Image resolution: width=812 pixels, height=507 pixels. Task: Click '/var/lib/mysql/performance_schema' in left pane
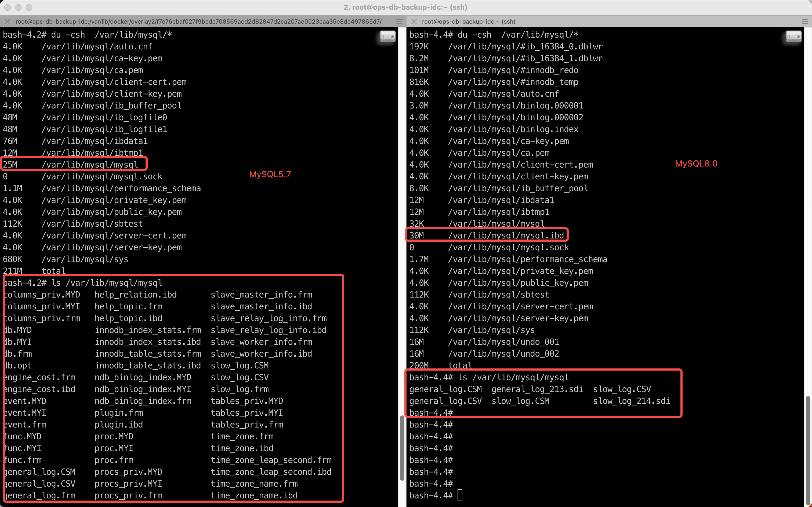pyautogui.click(x=121, y=188)
